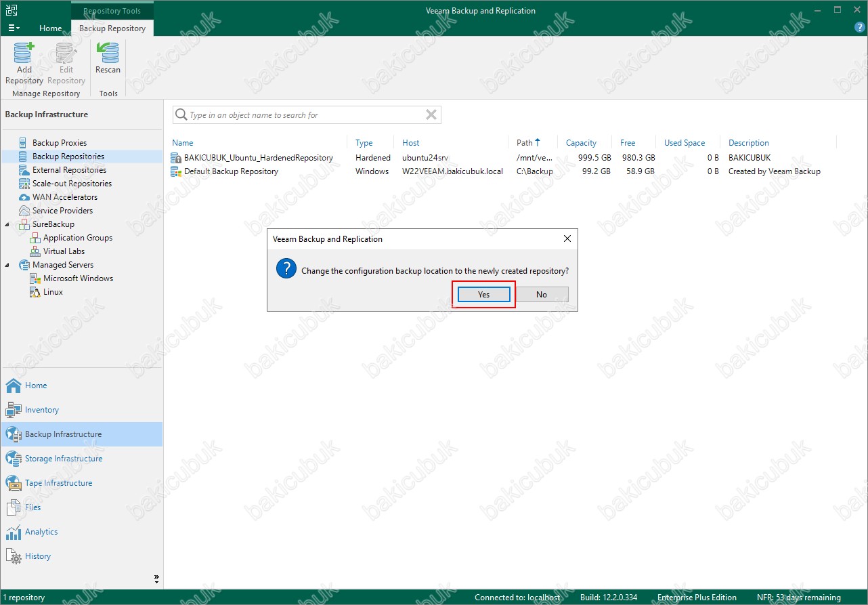Select Application Groups node
The height and width of the screenshot is (605, 868).
(78, 238)
